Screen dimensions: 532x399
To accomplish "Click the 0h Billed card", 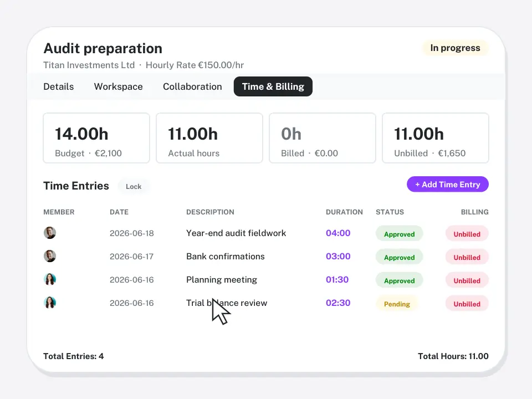I will point(323,138).
